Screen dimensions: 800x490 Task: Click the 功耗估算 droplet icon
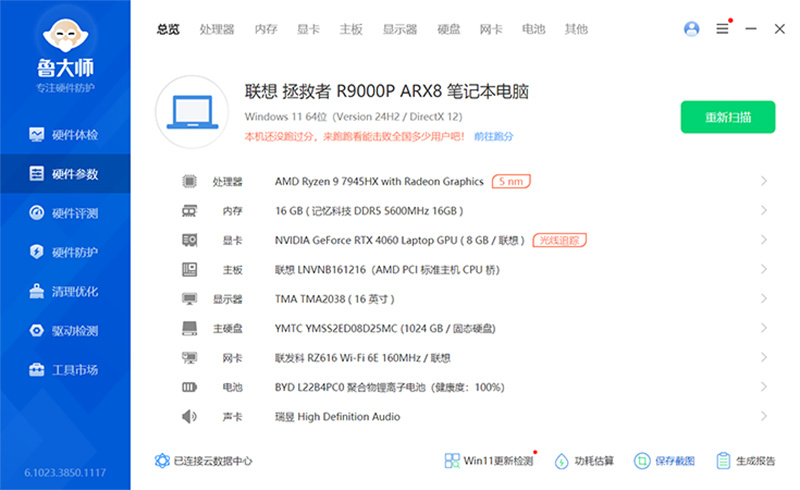pyautogui.click(x=561, y=461)
